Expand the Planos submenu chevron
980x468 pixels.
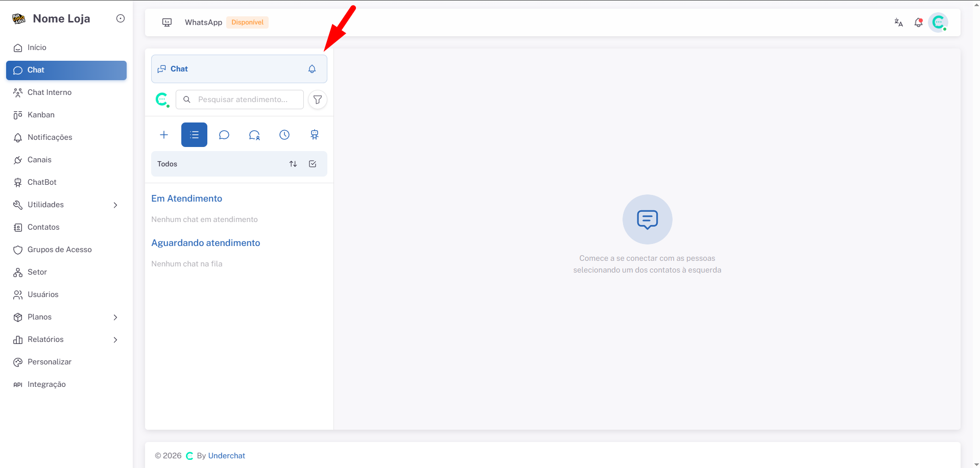point(115,317)
